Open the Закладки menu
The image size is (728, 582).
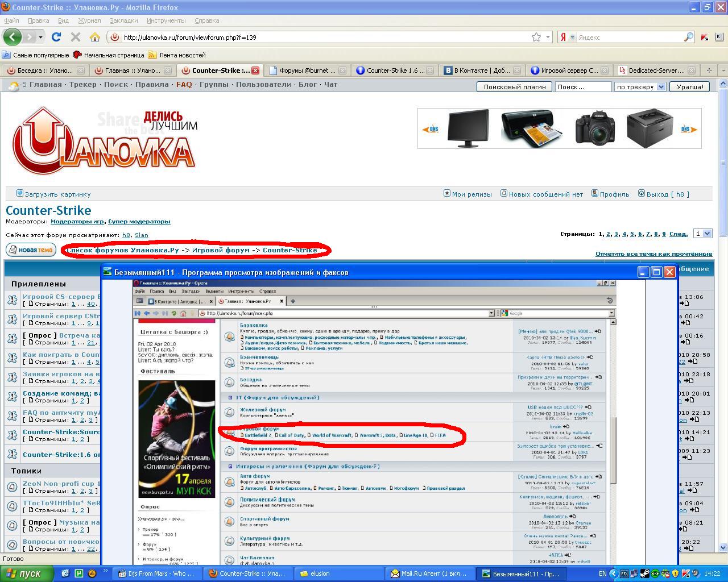pyautogui.click(x=124, y=20)
